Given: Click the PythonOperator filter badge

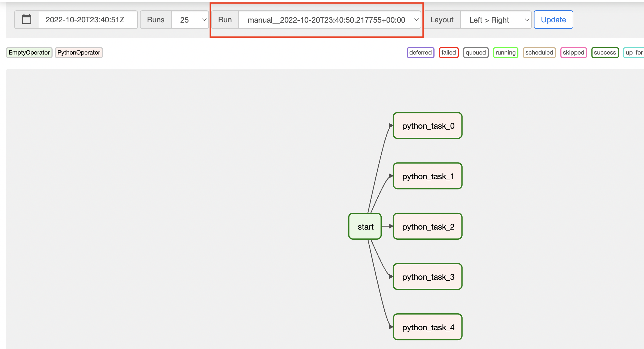Looking at the screenshot, I should coord(79,52).
